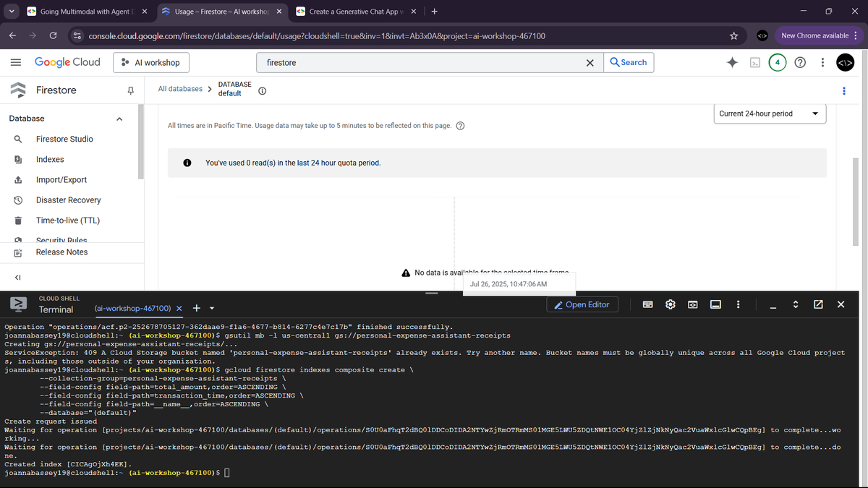The width and height of the screenshot is (868, 488).
Task: Collapse the Database section chevron
Action: [119, 119]
